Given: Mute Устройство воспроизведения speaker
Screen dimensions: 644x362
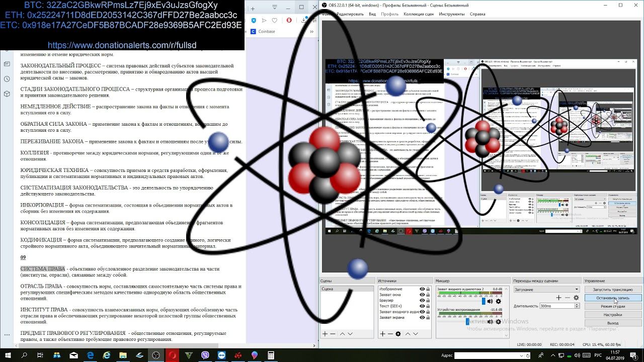Looking at the screenshot, I should pyautogui.click(x=490, y=322).
